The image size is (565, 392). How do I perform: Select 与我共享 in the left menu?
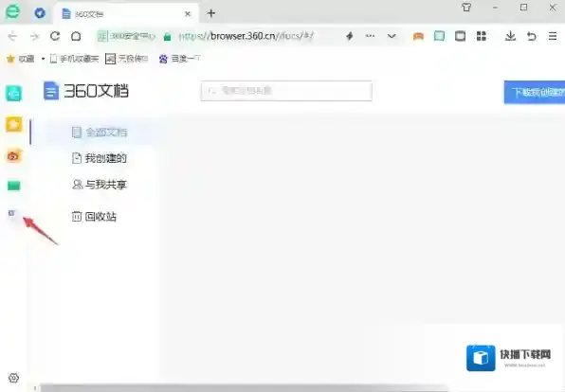tap(100, 185)
